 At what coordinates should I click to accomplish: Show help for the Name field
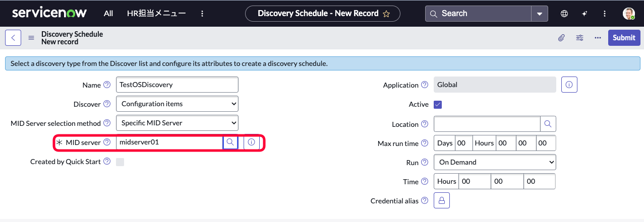(107, 85)
